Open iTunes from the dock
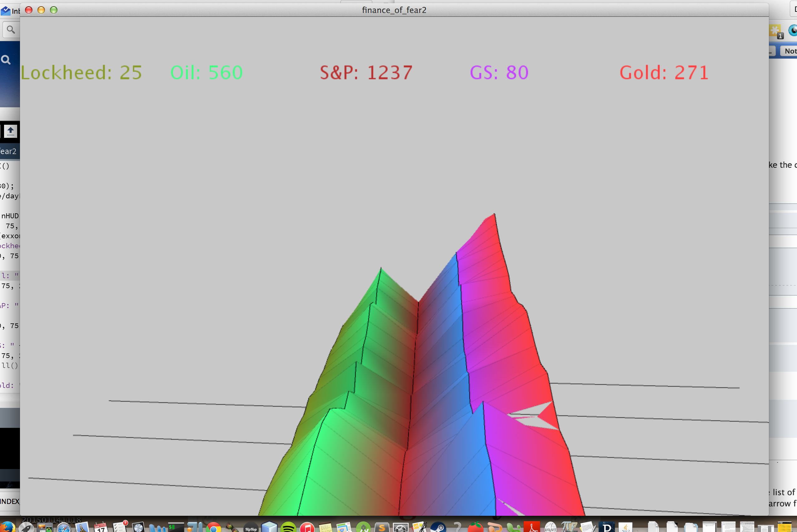 (307, 528)
